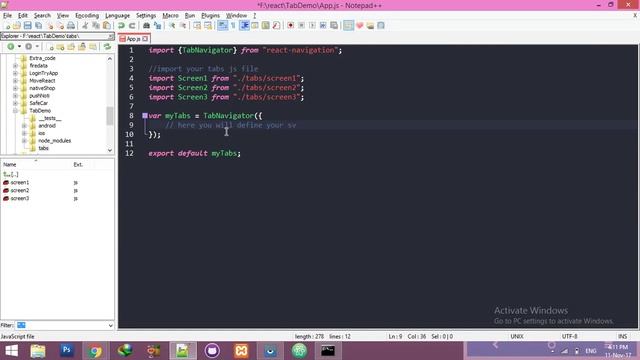Toggle the Indent Guide toolbar button
The height and width of the screenshot is (360, 640).
coord(244,26)
